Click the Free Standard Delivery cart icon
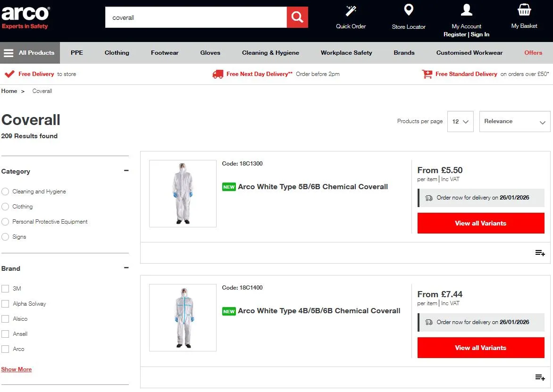The height and width of the screenshot is (392, 553). tap(427, 74)
